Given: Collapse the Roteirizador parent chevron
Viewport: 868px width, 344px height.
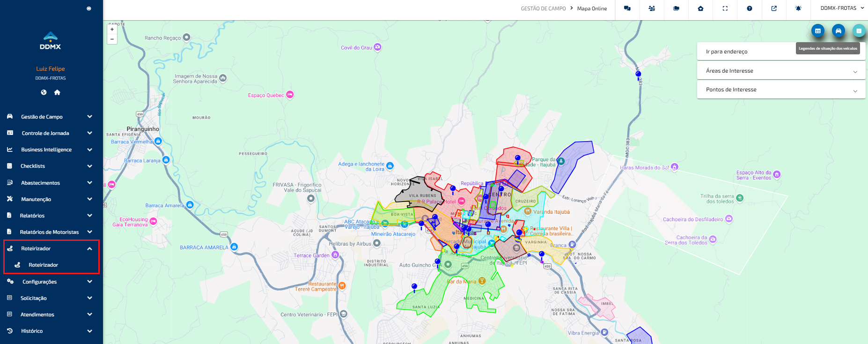Looking at the screenshot, I should tap(89, 248).
